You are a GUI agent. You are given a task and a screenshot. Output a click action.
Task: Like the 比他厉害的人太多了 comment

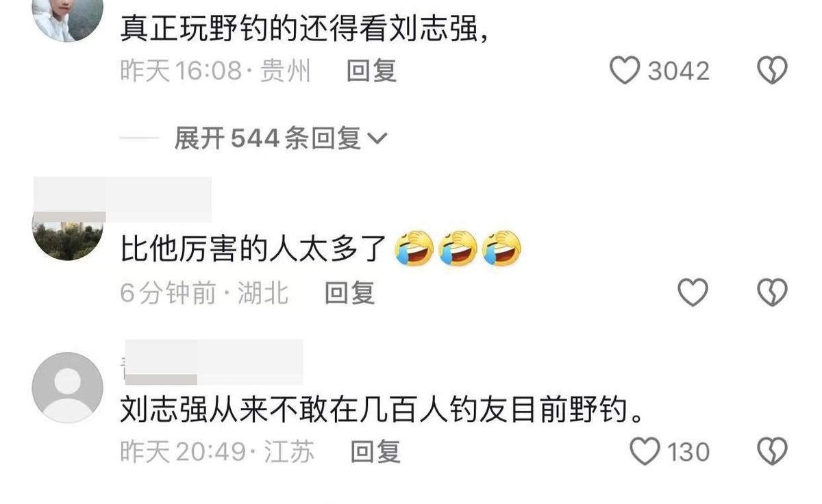(x=693, y=293)
